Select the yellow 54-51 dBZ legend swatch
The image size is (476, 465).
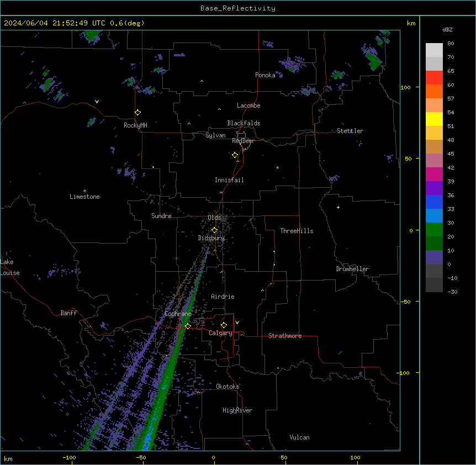coord(434,119)
